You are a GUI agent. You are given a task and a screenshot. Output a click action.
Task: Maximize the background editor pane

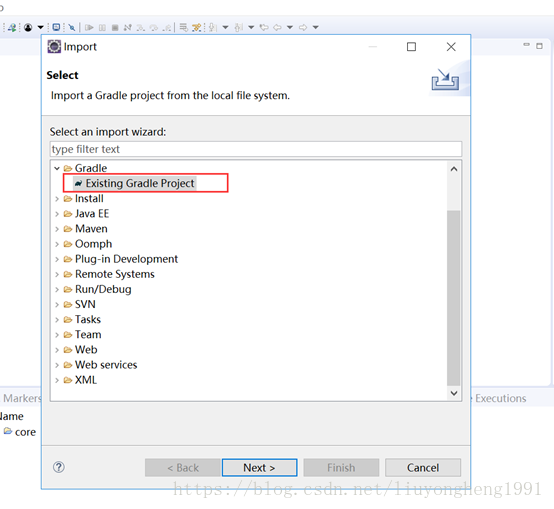pos(539,46)
